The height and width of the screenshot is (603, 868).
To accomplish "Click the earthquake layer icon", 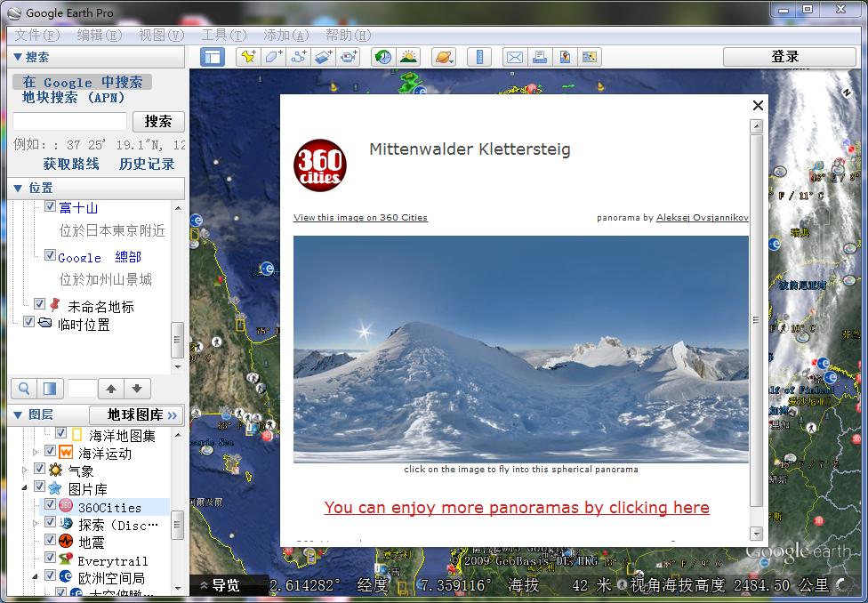I will pyautogui.click(x=66, y=541).
